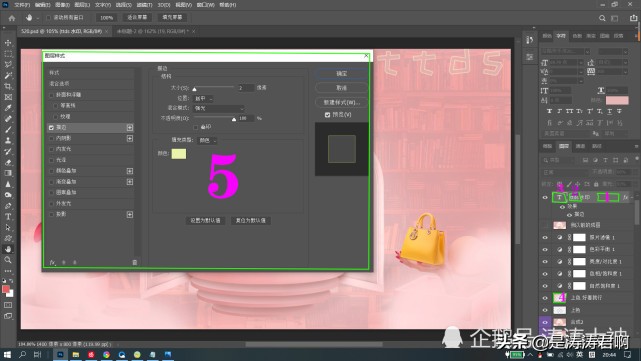Click the plus icon beside 描边 (Stroke)
Image resolution: width=641 pixels, height=361 pixels.
(x=130, y=128)
